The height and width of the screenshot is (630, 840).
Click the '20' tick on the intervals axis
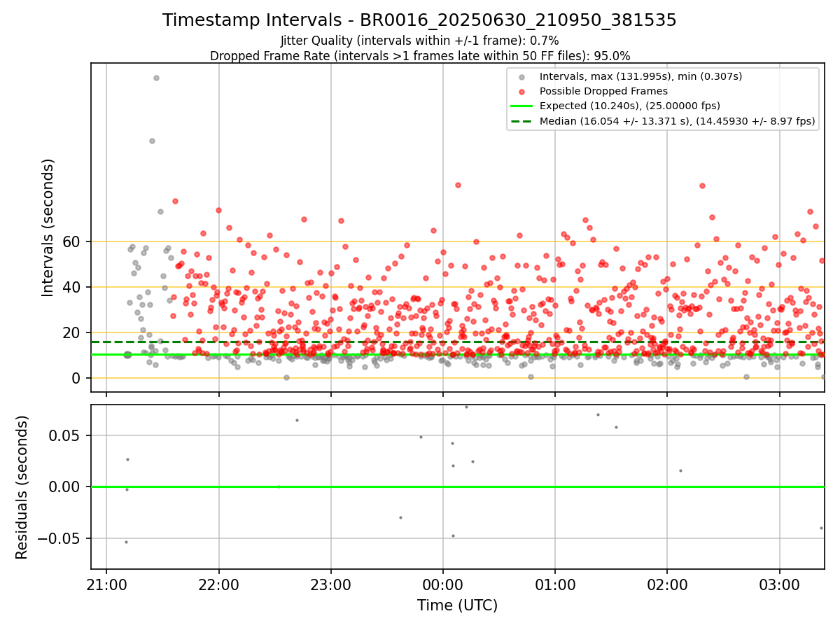72,332
